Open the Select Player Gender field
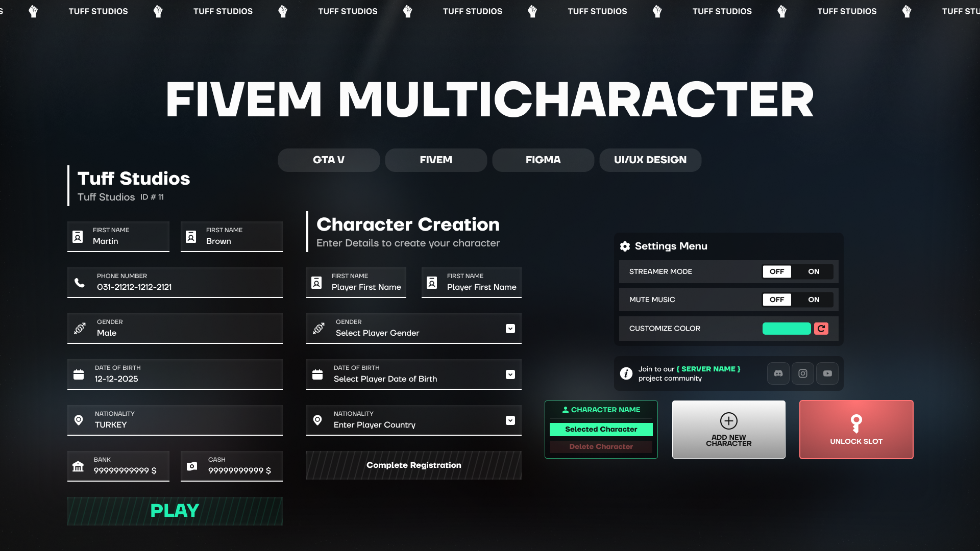980x551 pixels. pyautogui.click(x=414, y=329)
